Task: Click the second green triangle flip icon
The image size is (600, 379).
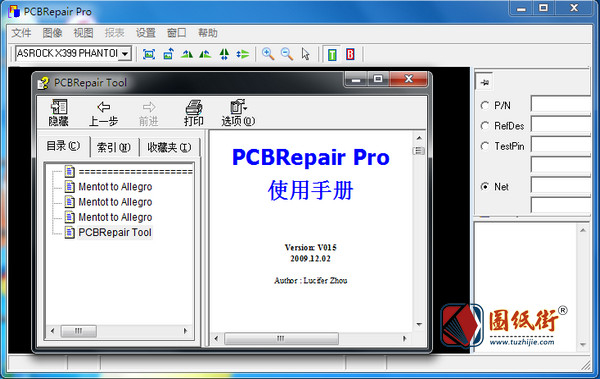Action: (205, 54)
